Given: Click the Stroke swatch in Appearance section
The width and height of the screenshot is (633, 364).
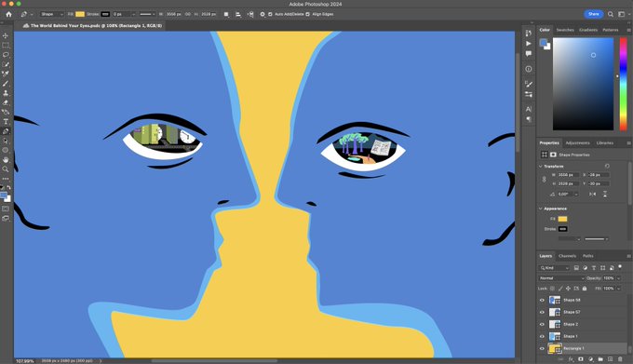Looking at the screenshot, I should pos(563,229).
